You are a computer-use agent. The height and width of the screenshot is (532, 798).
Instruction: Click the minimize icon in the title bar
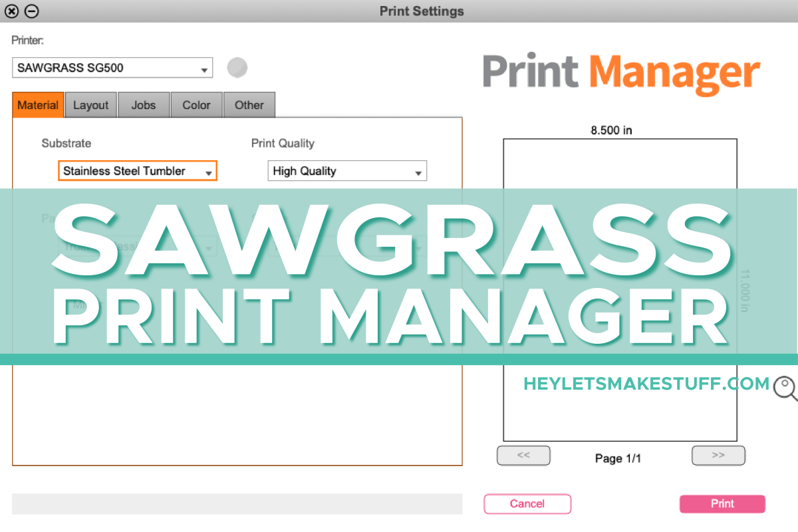click(31, 11)
